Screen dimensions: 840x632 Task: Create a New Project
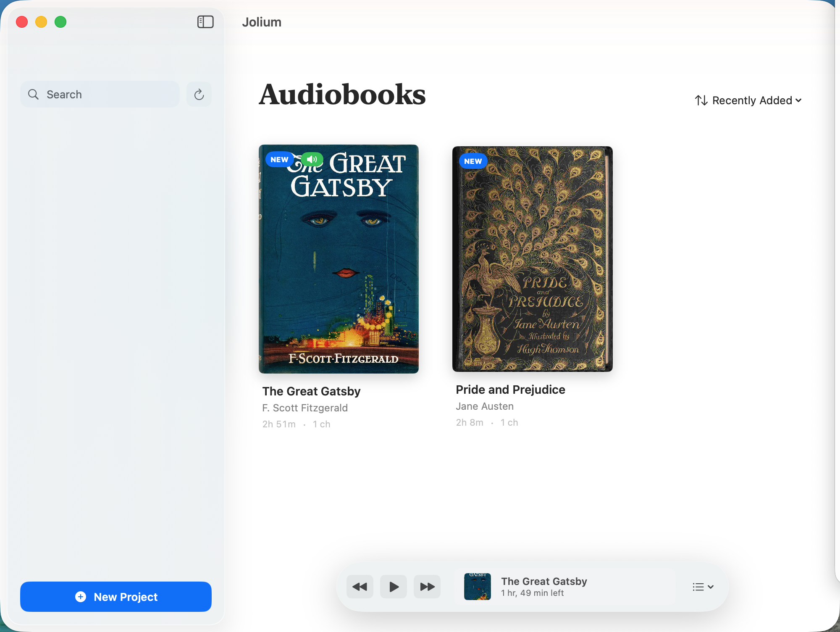[x=116, y=597]
